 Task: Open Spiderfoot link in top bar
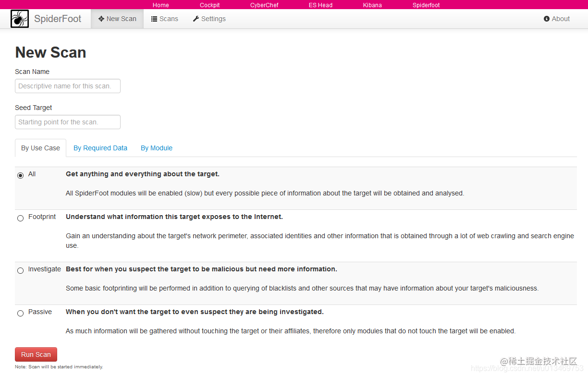[426, 5]
